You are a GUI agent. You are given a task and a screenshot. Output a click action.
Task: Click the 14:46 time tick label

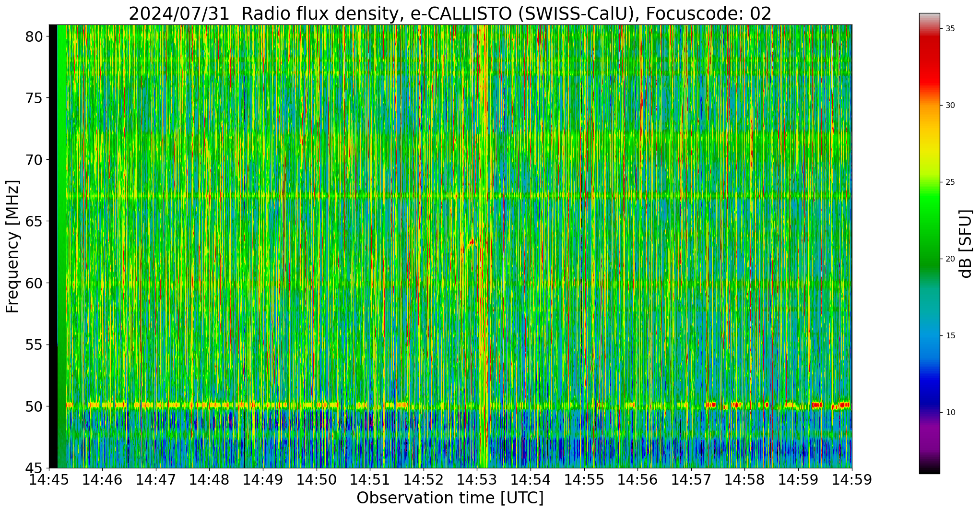pyautogui.click(x=102, y=479)
